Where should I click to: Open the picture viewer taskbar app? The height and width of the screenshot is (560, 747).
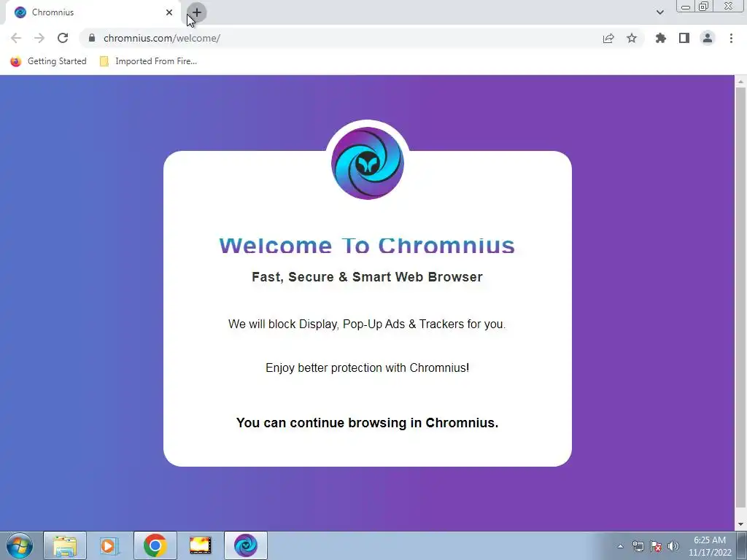click(200, 545)
